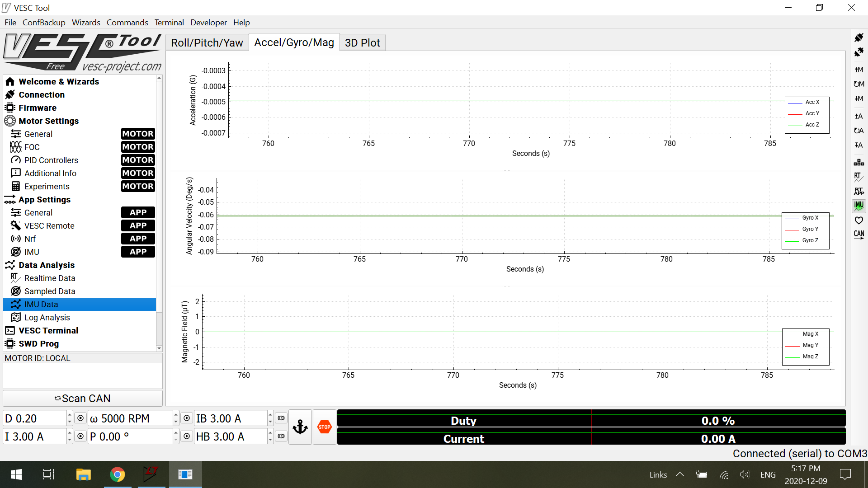Open Chrome from the Windows taskbar
Viewport: 868px width, 488px height.
click(117, 474)
